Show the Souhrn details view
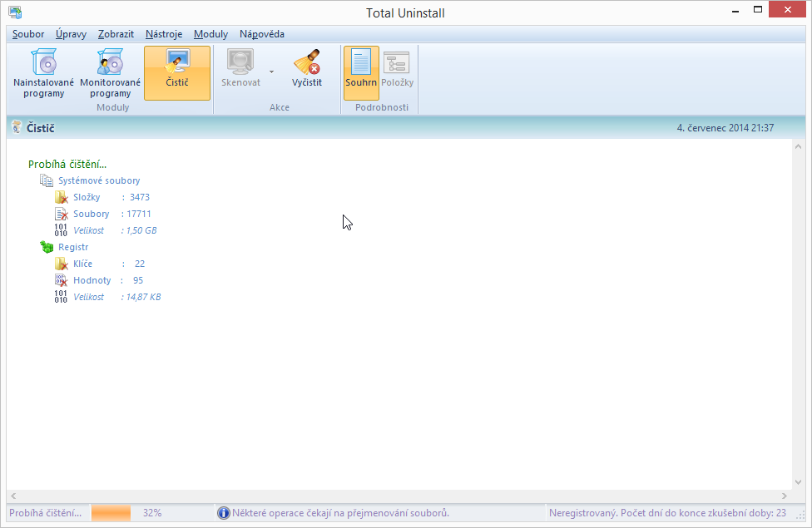Screen dimensions: 812x528 (360, 72)
